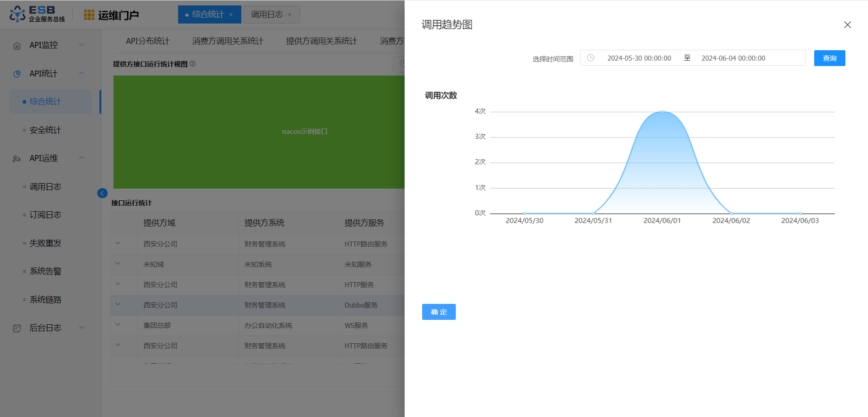Click the API运维 sidebar icon
This screenshot has width=868, height=417.
point(17,159)
